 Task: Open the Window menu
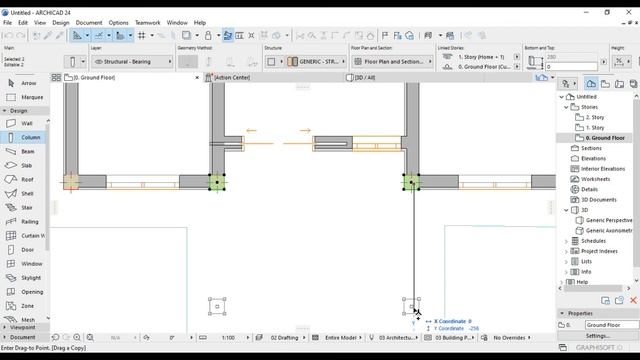tap(177, 23)
